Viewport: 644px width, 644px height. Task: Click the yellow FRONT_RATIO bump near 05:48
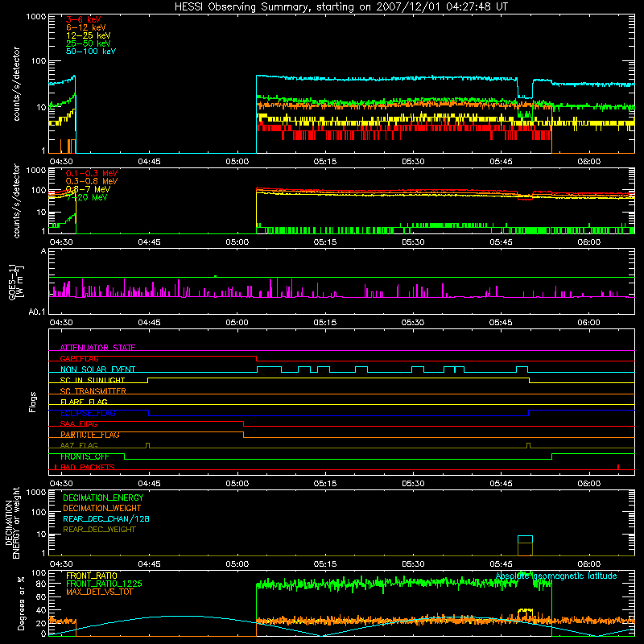coord(526,613)
